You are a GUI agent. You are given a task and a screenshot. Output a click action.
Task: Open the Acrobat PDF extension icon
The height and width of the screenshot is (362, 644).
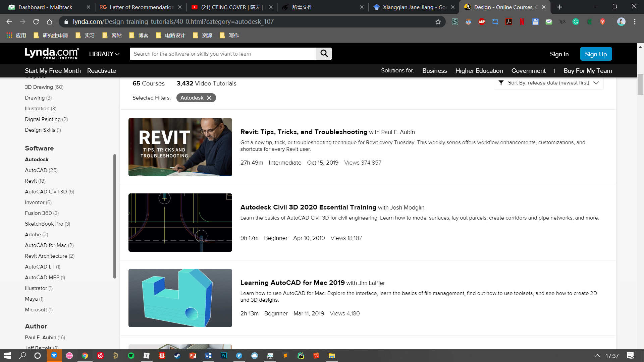coord(508,22)
